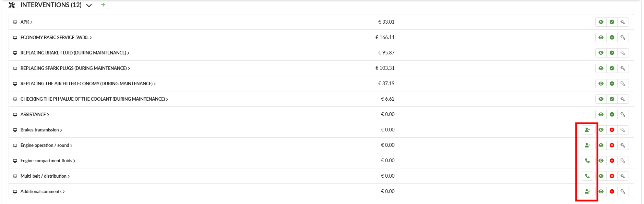The image size is (644, 204).
Task: Click the wrench icon for Additional comments
Action: pos(623,191)
